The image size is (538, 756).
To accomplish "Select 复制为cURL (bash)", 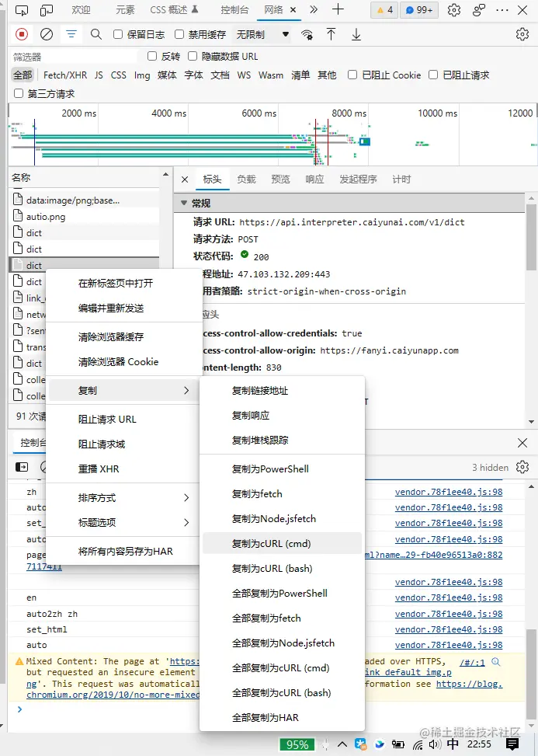I will coord(282,569).
